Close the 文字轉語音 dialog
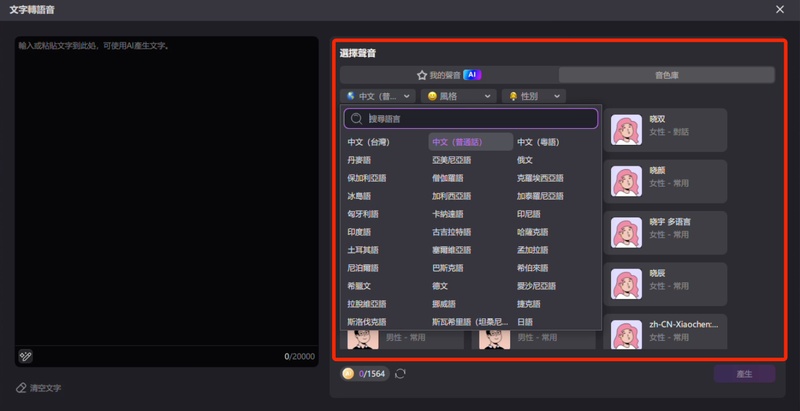Screen dimensions: 800x411 click(x=780, y=9)
